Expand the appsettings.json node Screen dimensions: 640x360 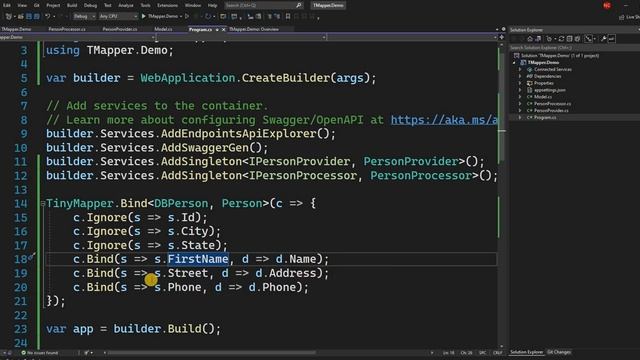pos(520,90)
